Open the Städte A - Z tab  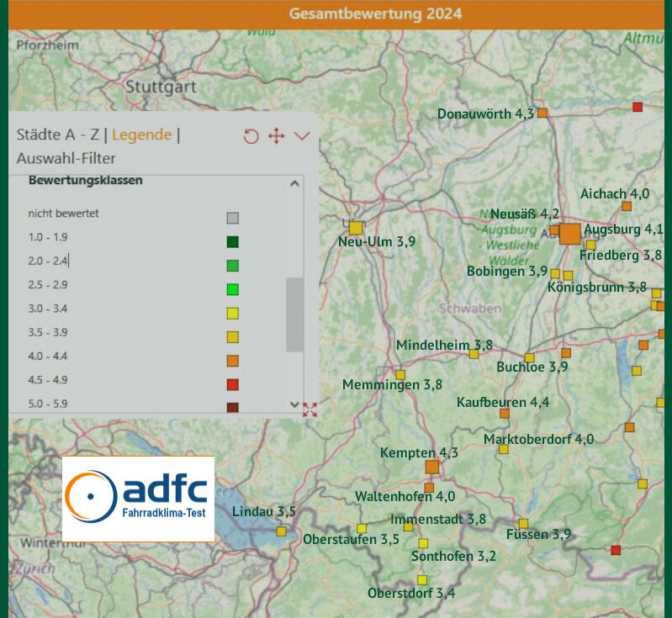click(58, 135)
